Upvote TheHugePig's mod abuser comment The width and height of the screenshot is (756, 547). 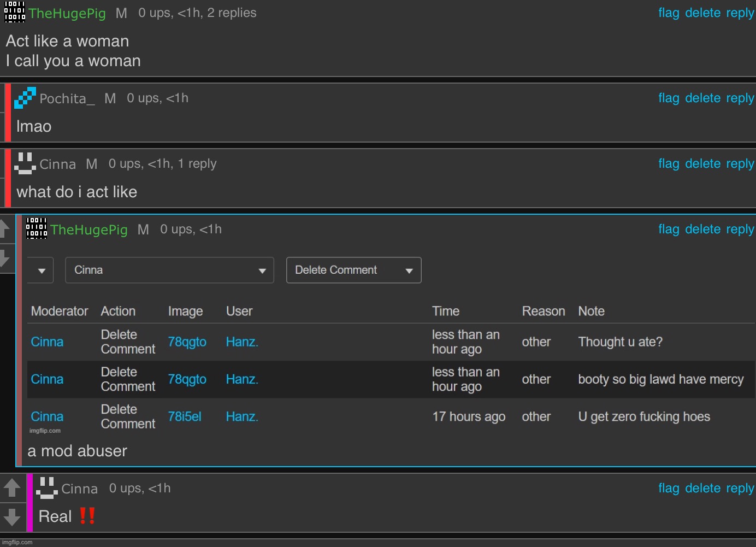click(x=5, y=228)
